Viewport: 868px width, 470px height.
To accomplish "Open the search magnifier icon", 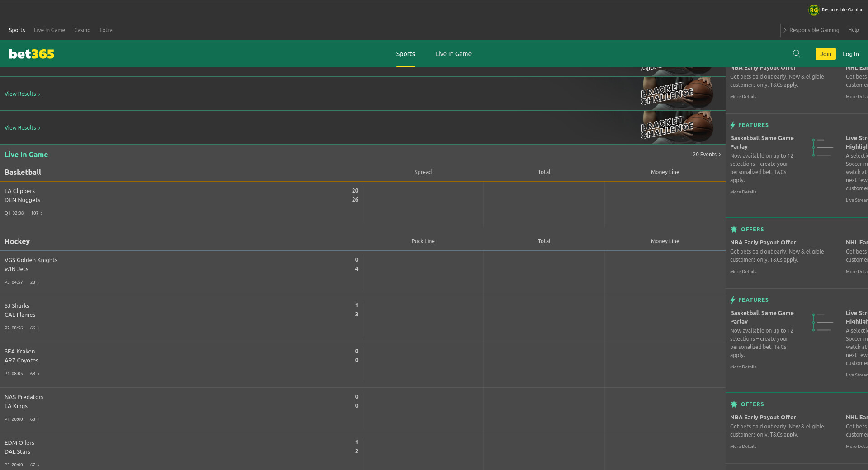I will pyautogui.click(x=796, y=54).
